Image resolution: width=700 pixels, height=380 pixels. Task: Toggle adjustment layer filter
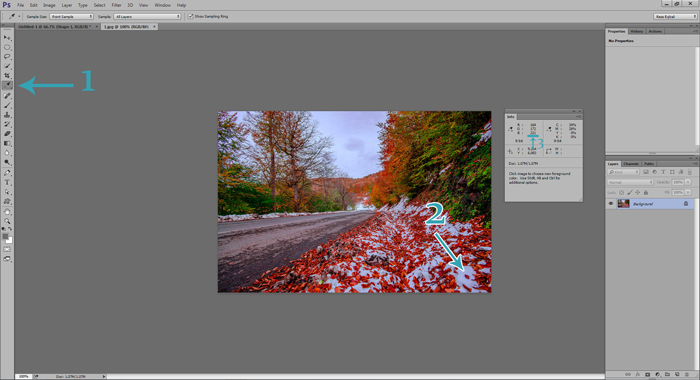pos(654,172)
